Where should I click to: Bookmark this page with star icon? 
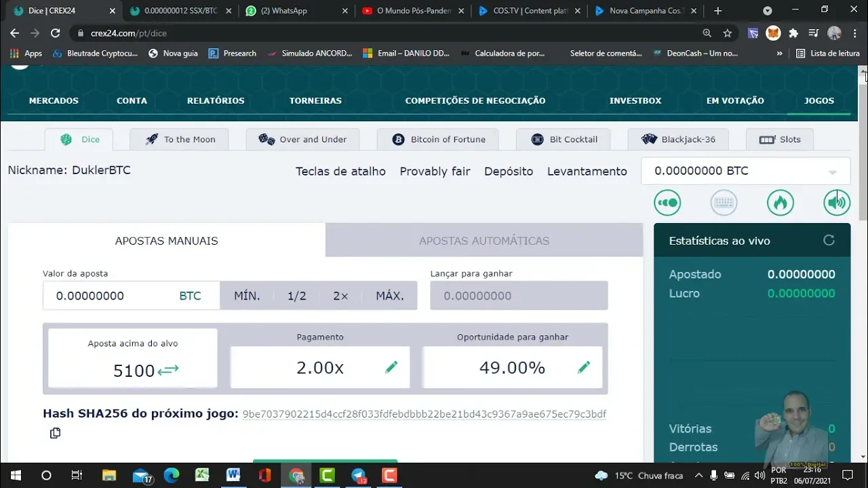(728, 33)
